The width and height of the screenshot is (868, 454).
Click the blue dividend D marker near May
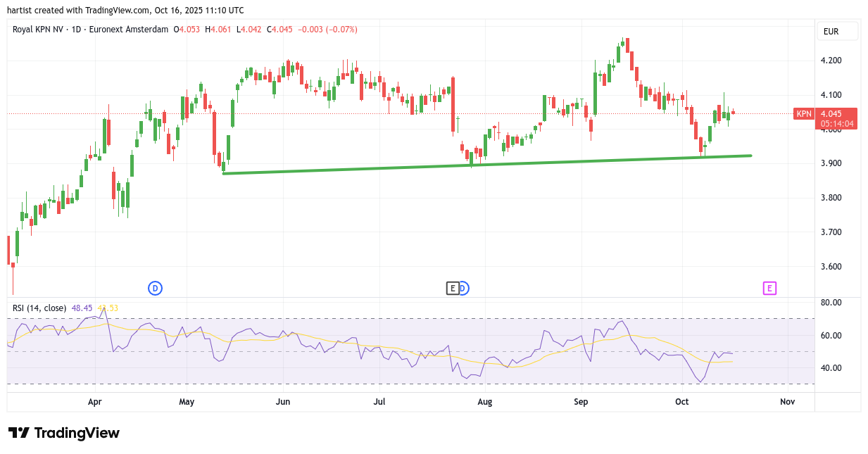point(155,288)
